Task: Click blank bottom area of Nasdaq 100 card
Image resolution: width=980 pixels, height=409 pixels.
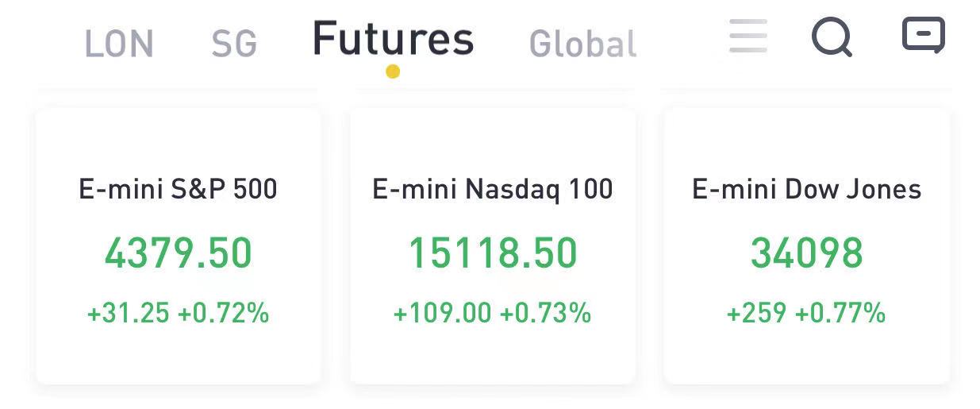Action: pos(493,356)
